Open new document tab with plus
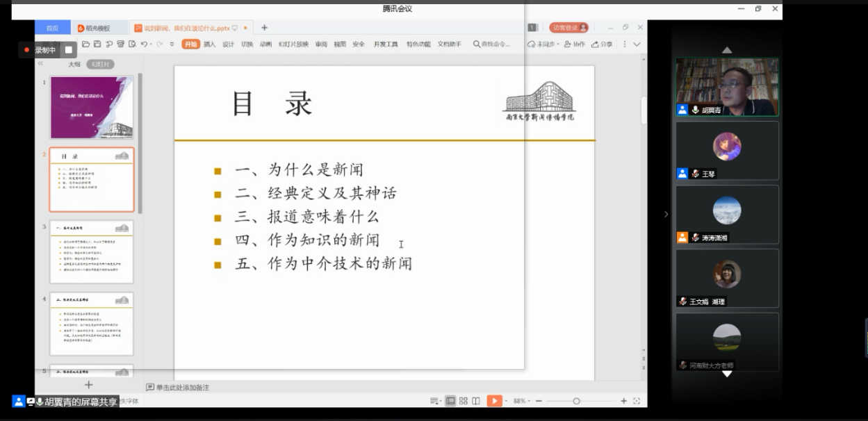868x421 pixels. pos(264,28)
